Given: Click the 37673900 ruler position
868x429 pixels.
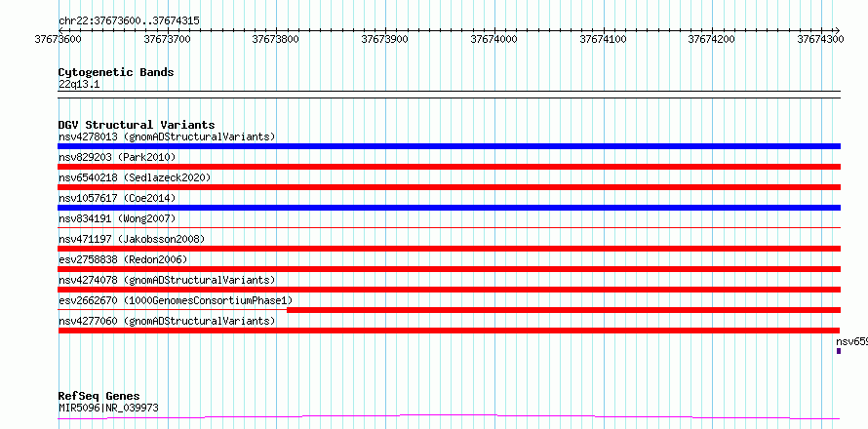Looking at the screenshot, I should point(384,39).
